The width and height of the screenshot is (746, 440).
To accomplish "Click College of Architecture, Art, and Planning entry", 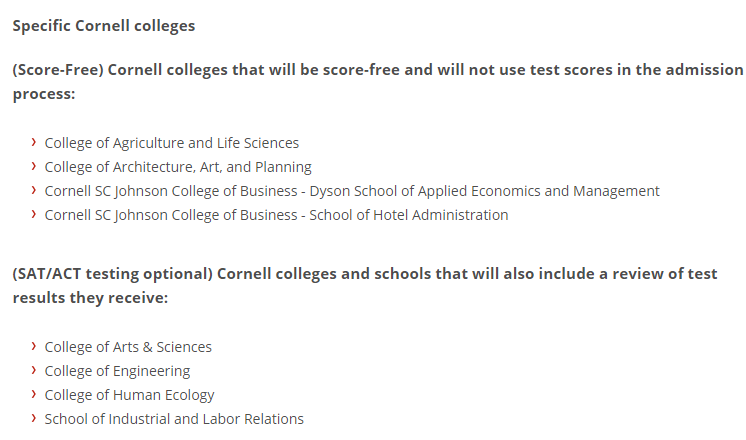I will click(x=178, y=167).
